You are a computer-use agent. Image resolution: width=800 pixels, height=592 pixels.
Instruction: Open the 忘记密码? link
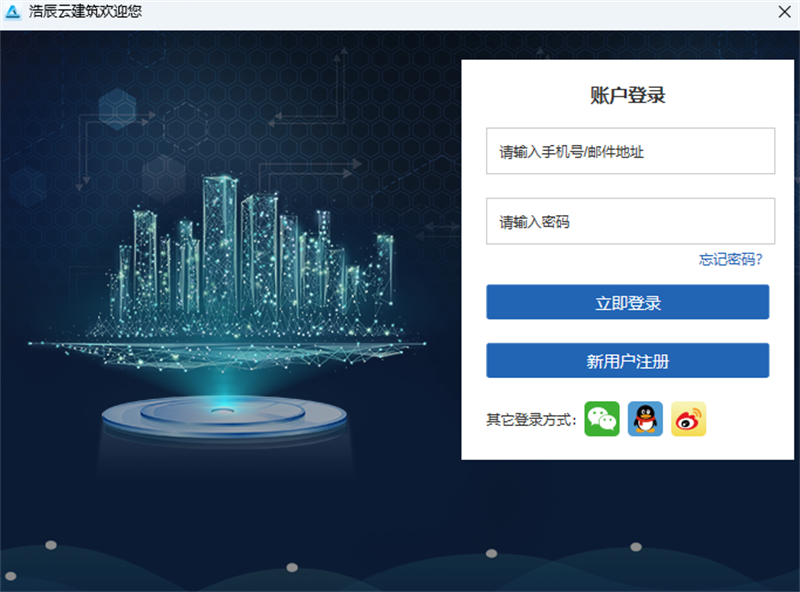coord(731,259)
